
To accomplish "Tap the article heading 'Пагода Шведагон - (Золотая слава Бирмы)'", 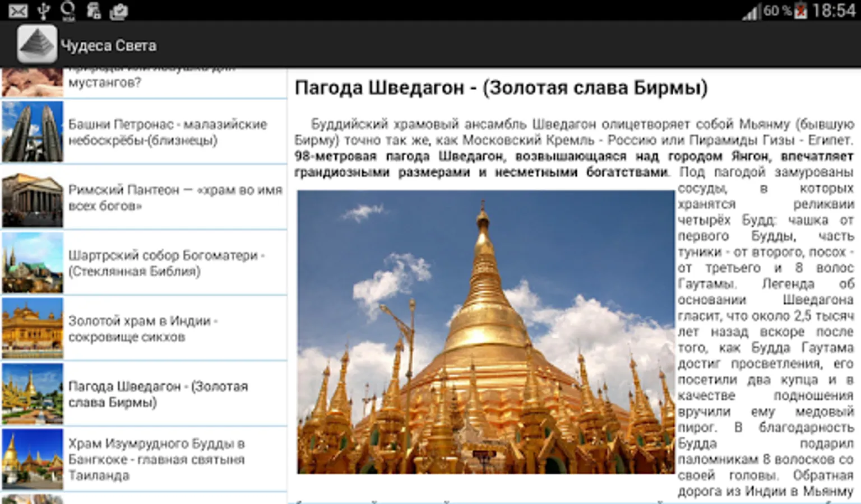I will pos(501,88).
